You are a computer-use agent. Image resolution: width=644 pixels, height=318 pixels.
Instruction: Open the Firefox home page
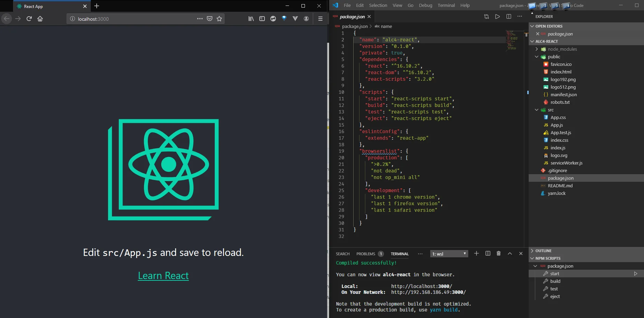click(x=40, y=19)
